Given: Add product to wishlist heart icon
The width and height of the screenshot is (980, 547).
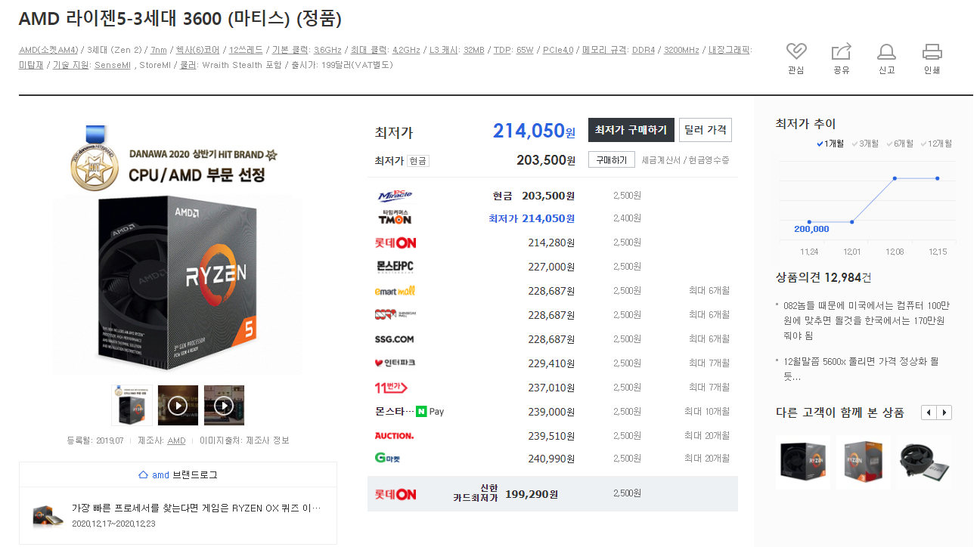Looking at the screenshot, I should click(796, 51).
